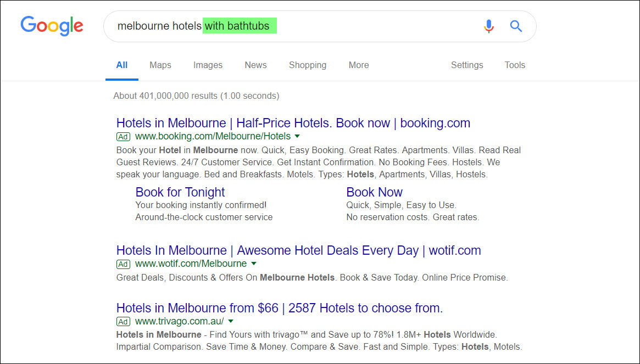Screen dimensions: 640x364
Task: Click the Ad badge beside booking.com URL
Action: click(123, 137)
